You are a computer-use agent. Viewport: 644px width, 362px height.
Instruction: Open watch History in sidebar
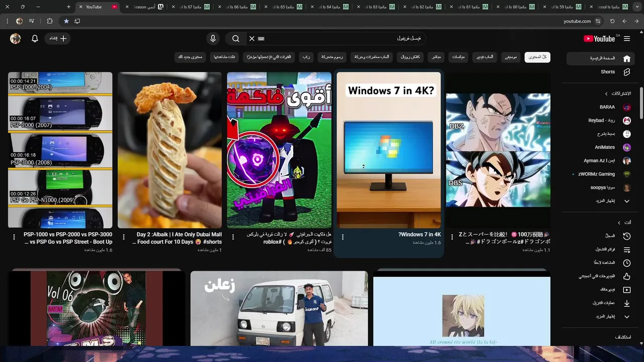[600, 236]
